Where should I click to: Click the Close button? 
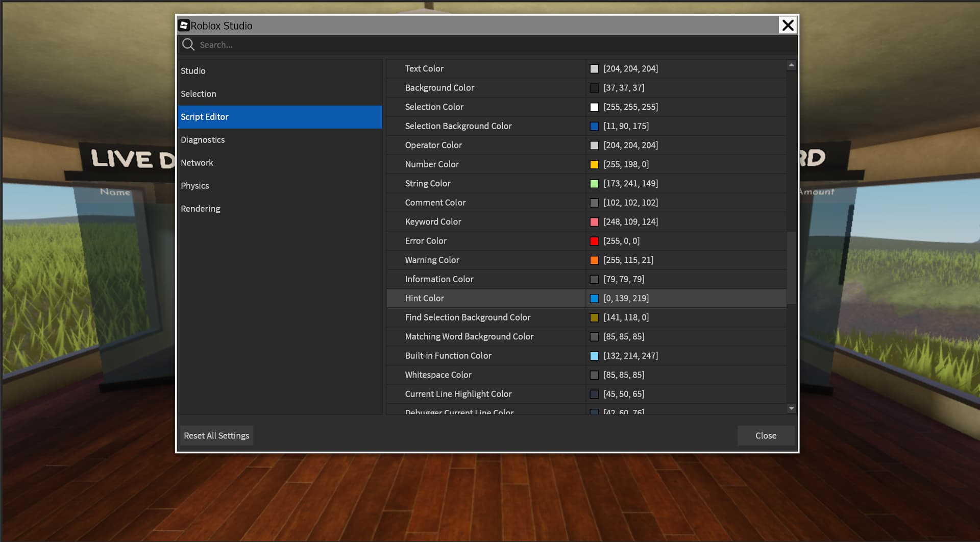pyautogui.click(x=765, y=435)
